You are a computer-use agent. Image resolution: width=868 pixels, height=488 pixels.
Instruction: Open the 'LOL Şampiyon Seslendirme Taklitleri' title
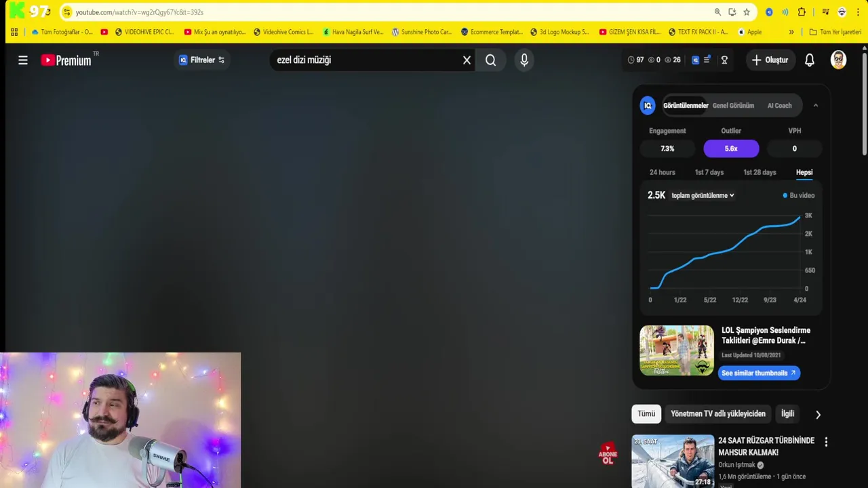tap(766, 335)
